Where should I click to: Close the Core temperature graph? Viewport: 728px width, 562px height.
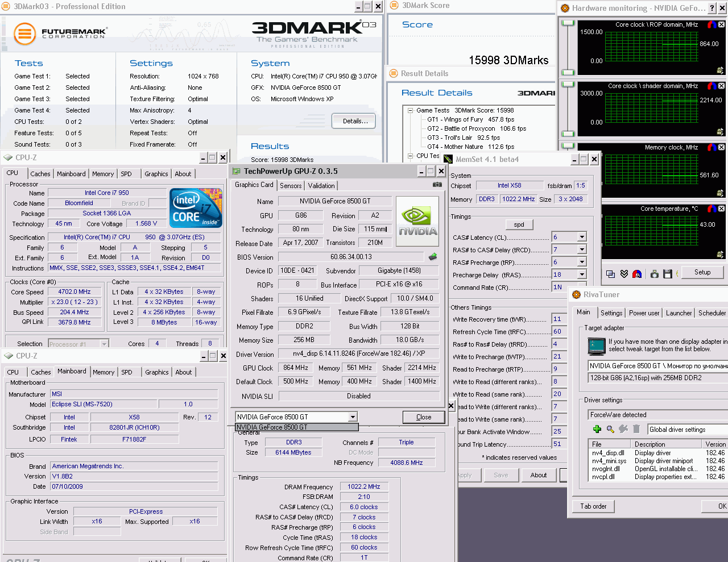[721, 209]
